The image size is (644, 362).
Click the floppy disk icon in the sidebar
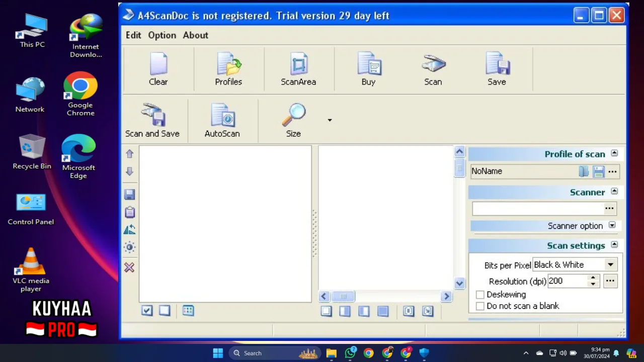tap(129, 195)
